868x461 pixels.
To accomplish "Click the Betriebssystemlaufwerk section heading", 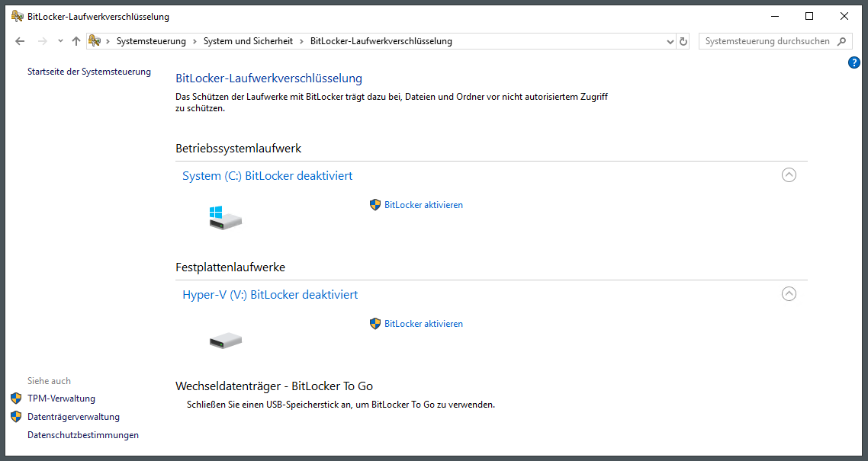I will coord(239,148).
